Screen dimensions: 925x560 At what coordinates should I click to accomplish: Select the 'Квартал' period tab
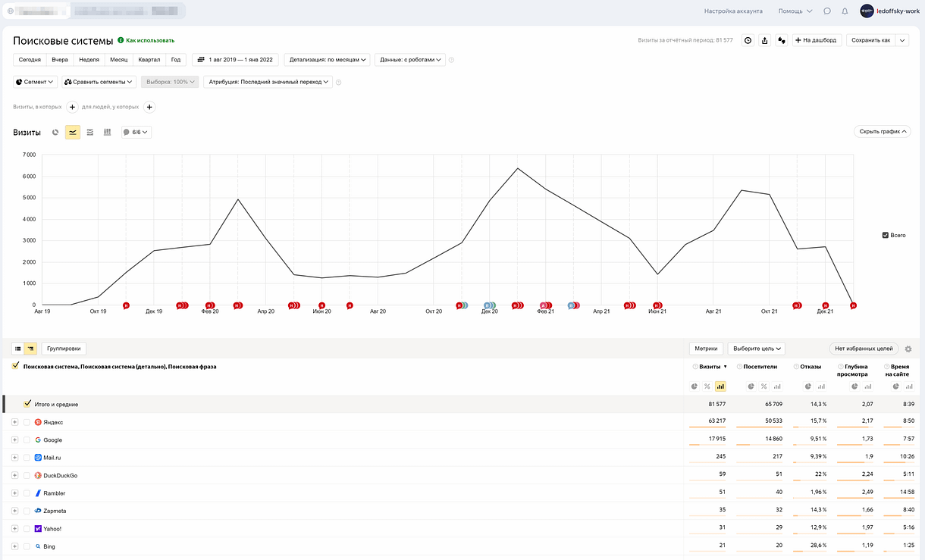coord(149,60)
